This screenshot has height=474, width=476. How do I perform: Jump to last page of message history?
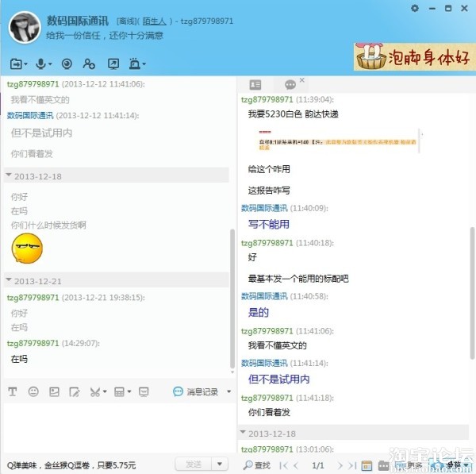coord(352,465)
